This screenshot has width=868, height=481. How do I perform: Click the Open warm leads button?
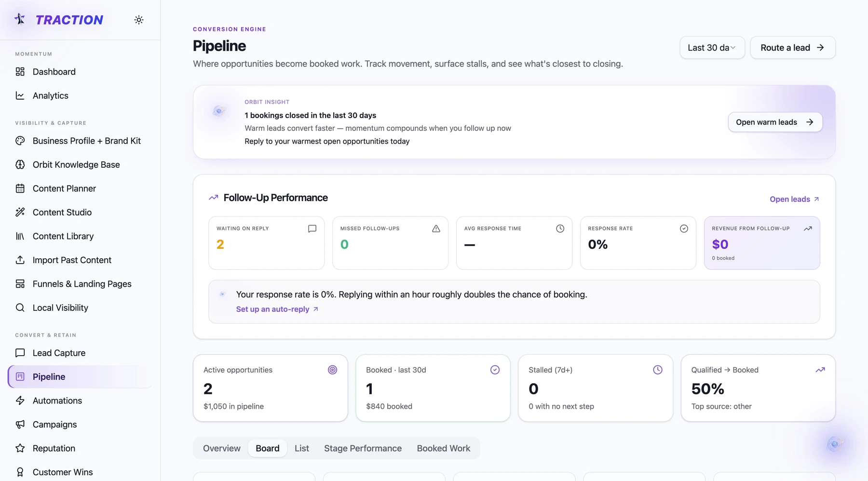[775, 122]
